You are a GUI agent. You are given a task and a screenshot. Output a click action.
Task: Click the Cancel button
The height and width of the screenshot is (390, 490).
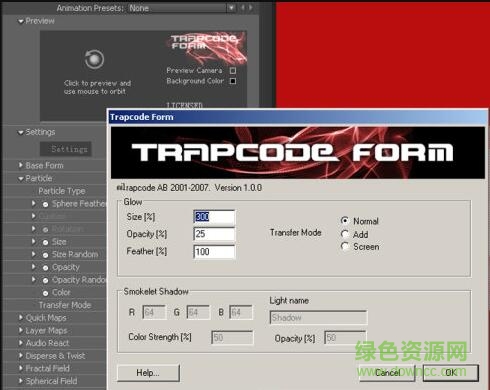click(387, 373)
